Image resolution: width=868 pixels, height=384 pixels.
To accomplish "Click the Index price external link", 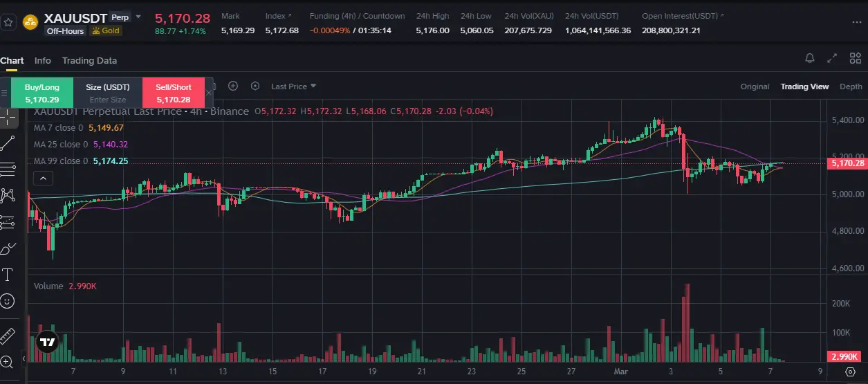I will click(x=279, y=16).
